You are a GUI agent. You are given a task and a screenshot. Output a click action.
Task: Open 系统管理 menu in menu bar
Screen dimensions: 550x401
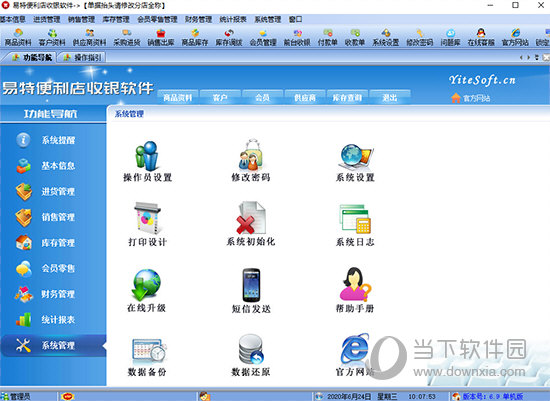268,19
